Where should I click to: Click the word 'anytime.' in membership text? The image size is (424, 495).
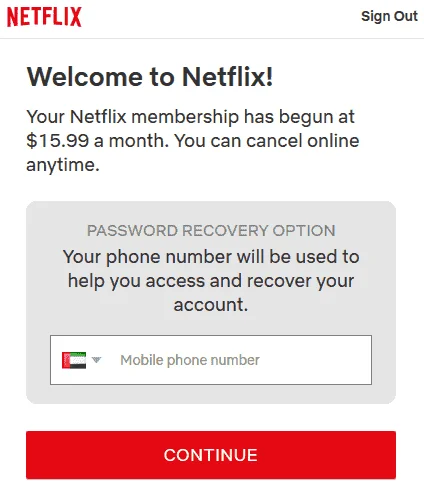coord(63,165)
